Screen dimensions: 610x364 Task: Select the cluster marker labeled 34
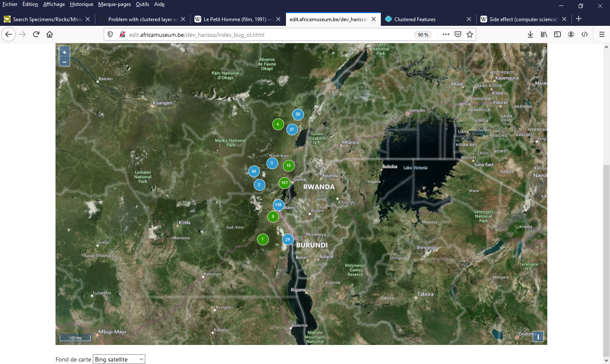pos(254,171)
